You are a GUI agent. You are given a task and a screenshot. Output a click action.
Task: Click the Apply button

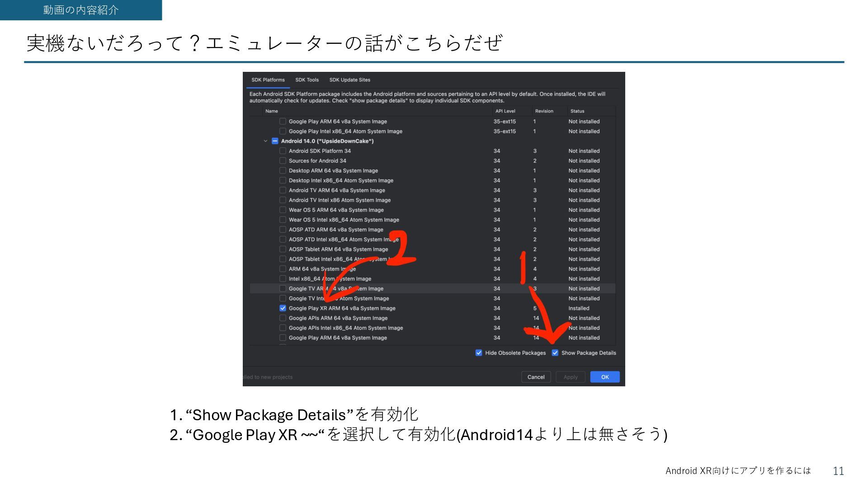point(571,377)
